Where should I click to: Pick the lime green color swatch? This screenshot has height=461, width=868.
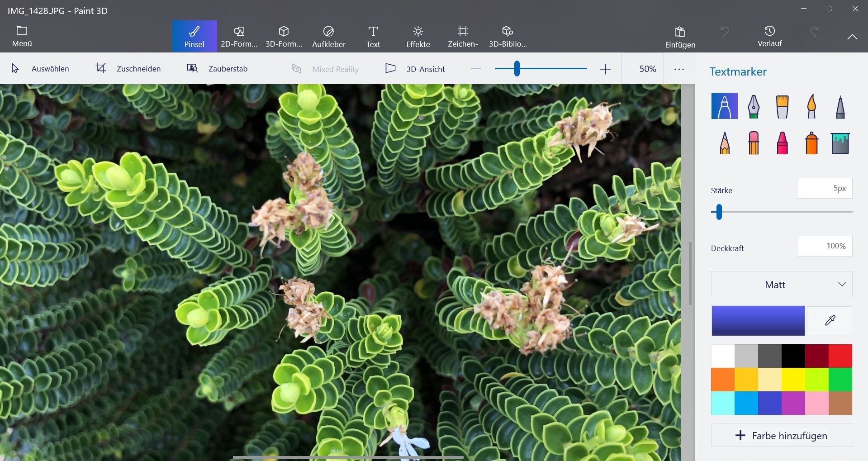tap(817, 380)
